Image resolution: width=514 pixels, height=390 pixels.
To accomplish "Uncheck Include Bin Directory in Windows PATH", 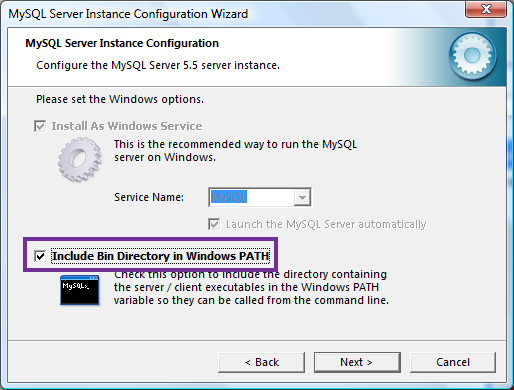I will (40, 256).
